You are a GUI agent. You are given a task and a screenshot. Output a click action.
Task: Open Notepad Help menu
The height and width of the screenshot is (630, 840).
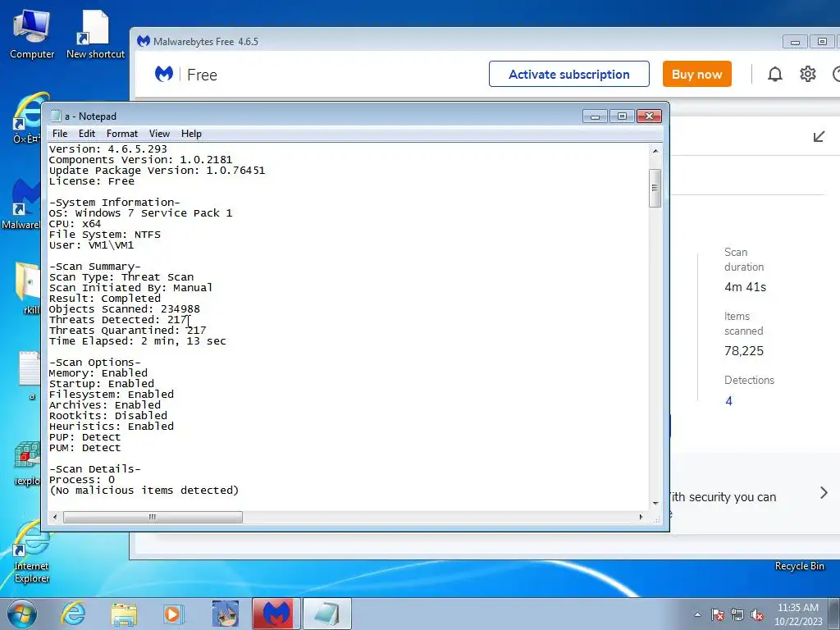(191, 134)
